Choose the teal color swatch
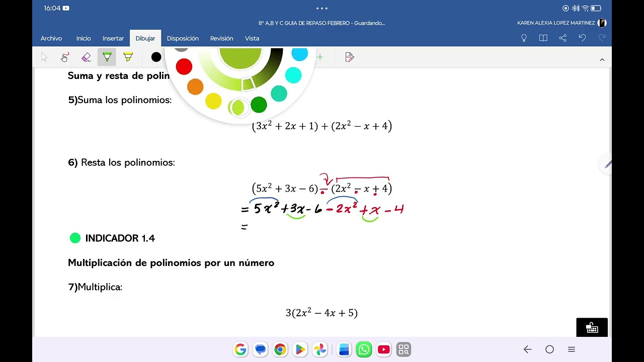Viewport: 644px width, 362px height. pyautogui.click(x=279, y=94)
